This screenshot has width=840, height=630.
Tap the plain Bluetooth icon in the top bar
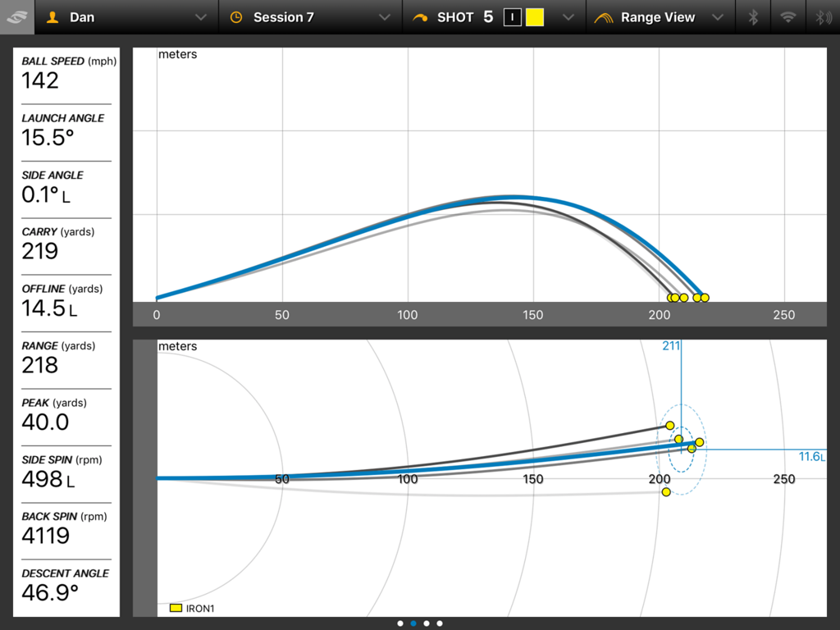point(753,17)
